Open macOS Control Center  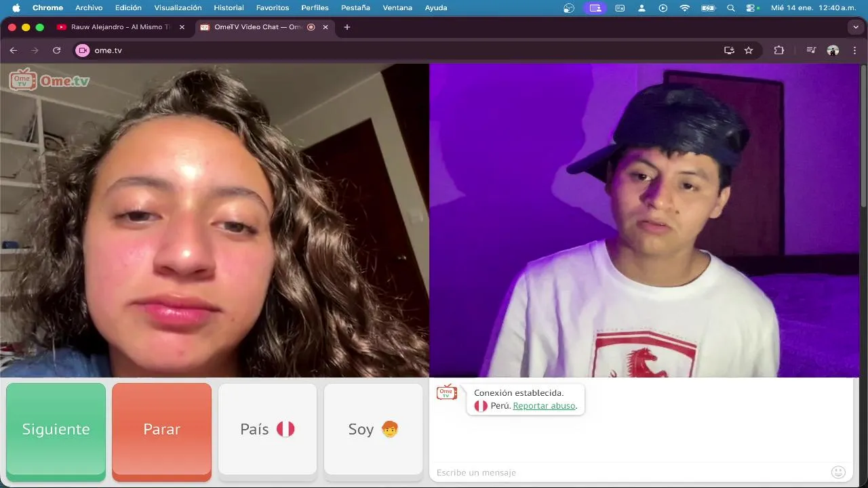[751, 8]
